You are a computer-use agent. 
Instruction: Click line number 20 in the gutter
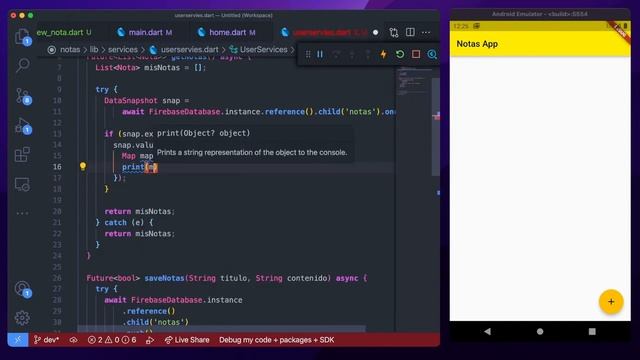pyautogui.click(x=57, y=211)
